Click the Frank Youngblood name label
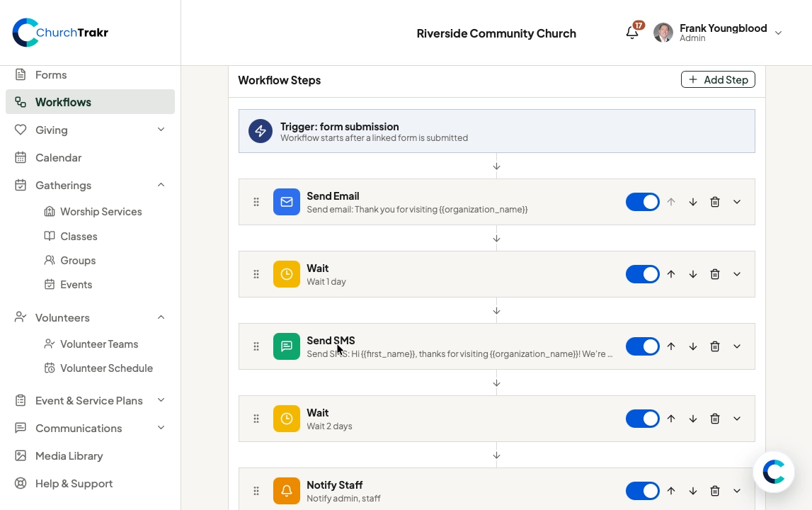 (x=723, y=28)
